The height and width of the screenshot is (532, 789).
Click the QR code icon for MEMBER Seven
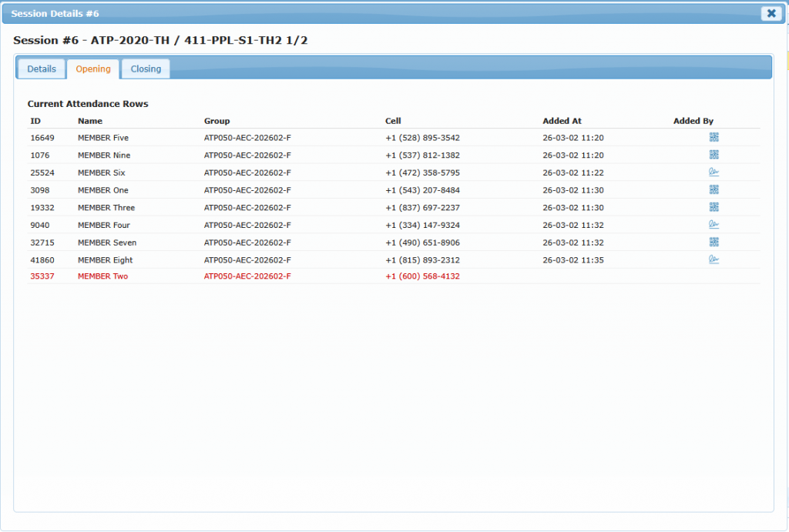[713, 243]
